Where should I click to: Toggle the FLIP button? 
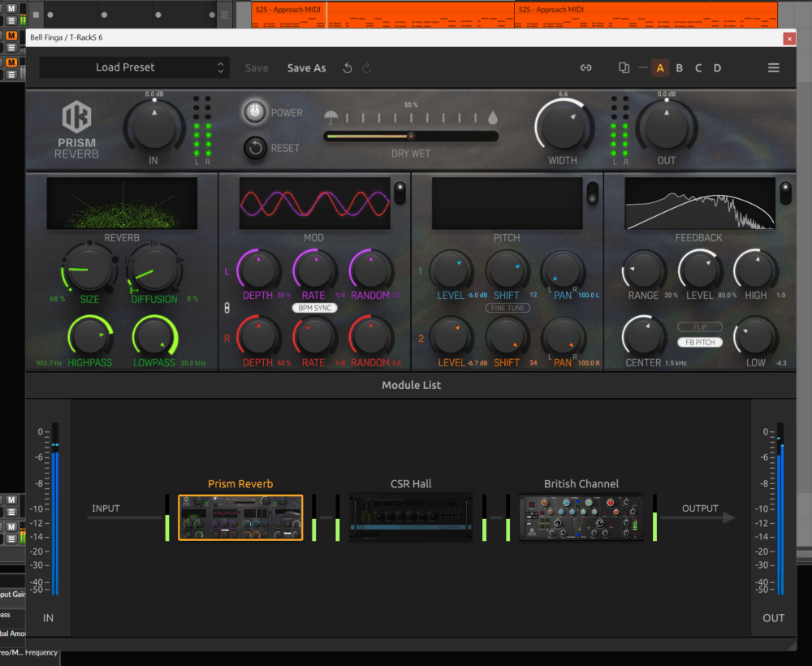click(700, 327)
